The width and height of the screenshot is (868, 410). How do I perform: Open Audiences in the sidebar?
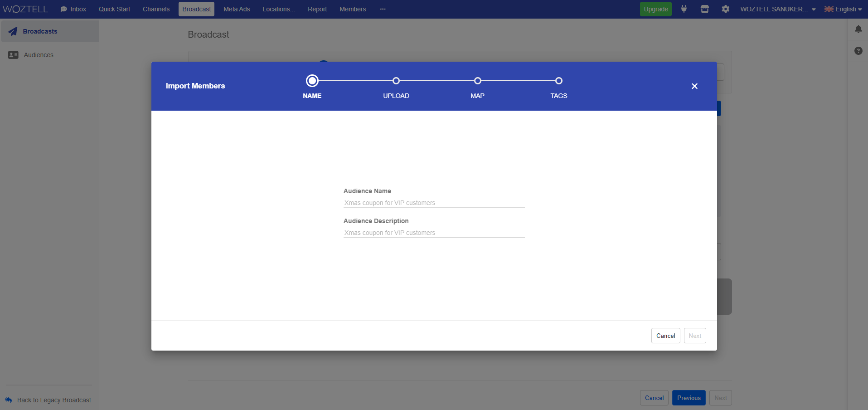pyautogui.click(x=39, y=55)
